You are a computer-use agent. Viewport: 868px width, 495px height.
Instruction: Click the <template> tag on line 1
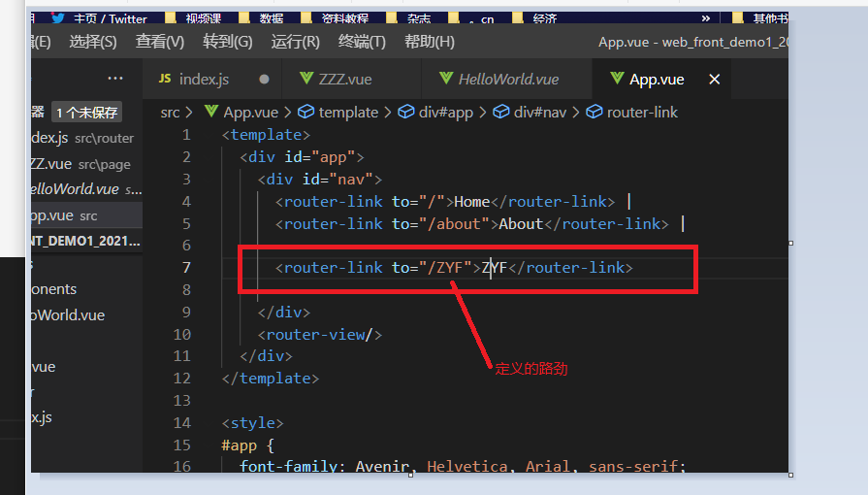pos(266,135)
